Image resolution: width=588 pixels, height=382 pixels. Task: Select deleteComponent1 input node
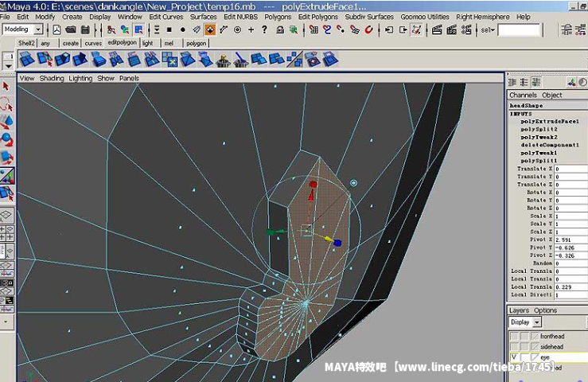click(549, 145)
